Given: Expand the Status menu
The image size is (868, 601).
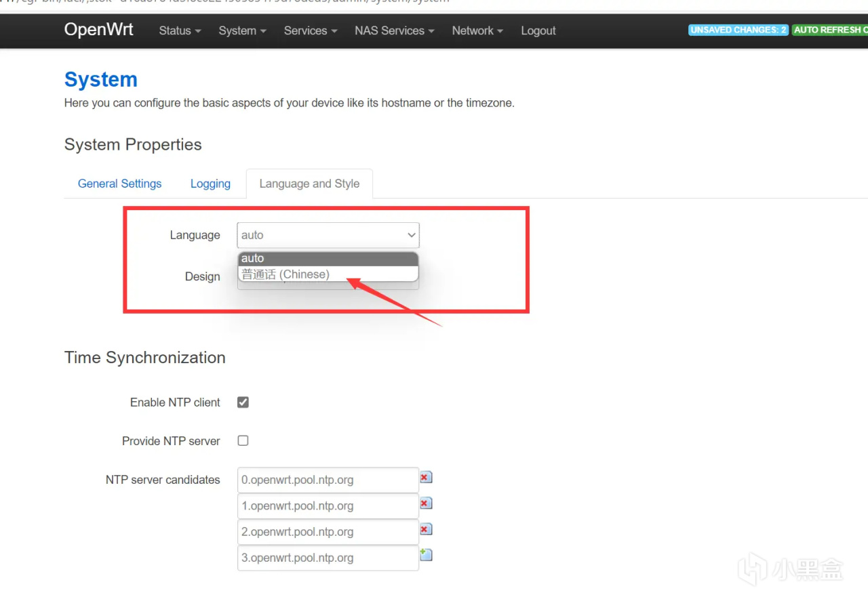Looking at the screenshot, I should click(180, 30).
